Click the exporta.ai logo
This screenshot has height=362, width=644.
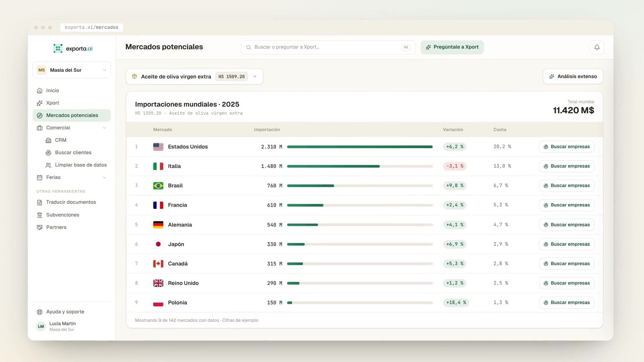(x=73, y=49)
